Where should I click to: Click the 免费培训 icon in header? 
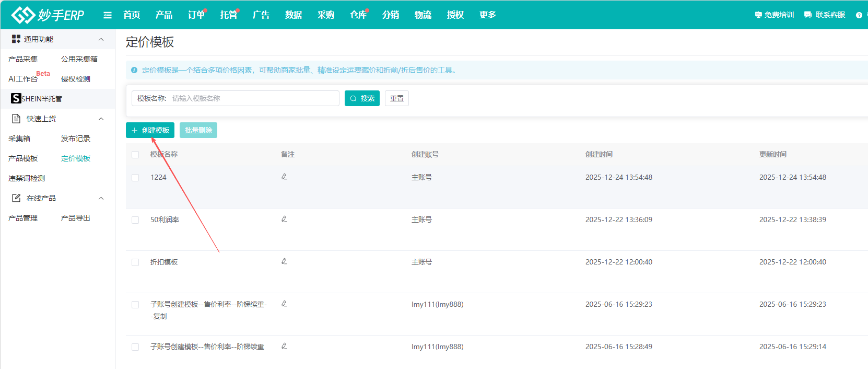click(x=758, y=15)
